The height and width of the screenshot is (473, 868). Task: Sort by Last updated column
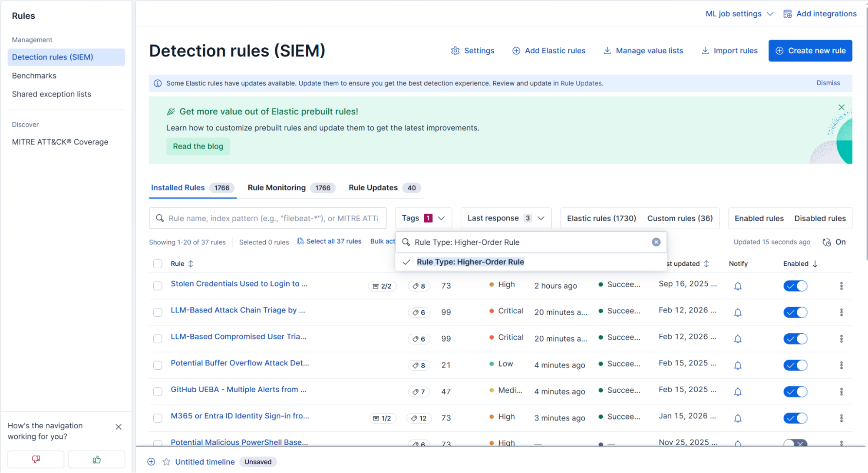click(688, 264)
